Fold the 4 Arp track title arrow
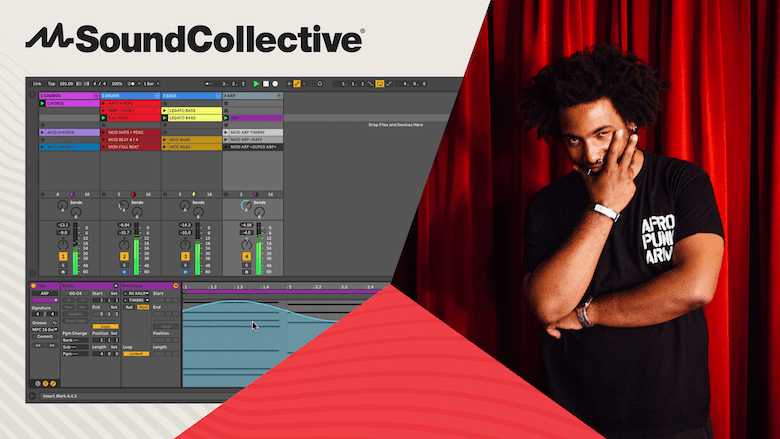 coord(280,95)
